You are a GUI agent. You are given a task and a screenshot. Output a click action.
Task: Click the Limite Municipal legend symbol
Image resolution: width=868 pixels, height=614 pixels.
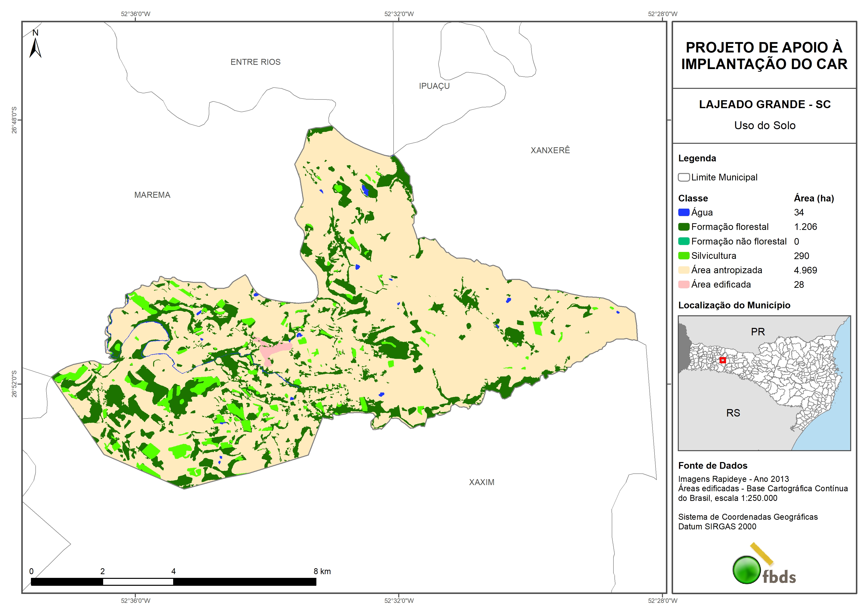pos(683,177)
